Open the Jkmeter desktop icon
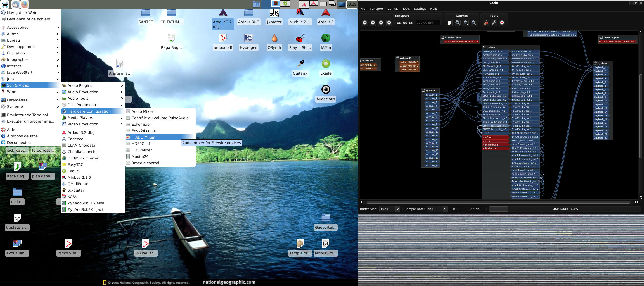The image size is (644, 286). pyautogui.click(x=274, y=16)
